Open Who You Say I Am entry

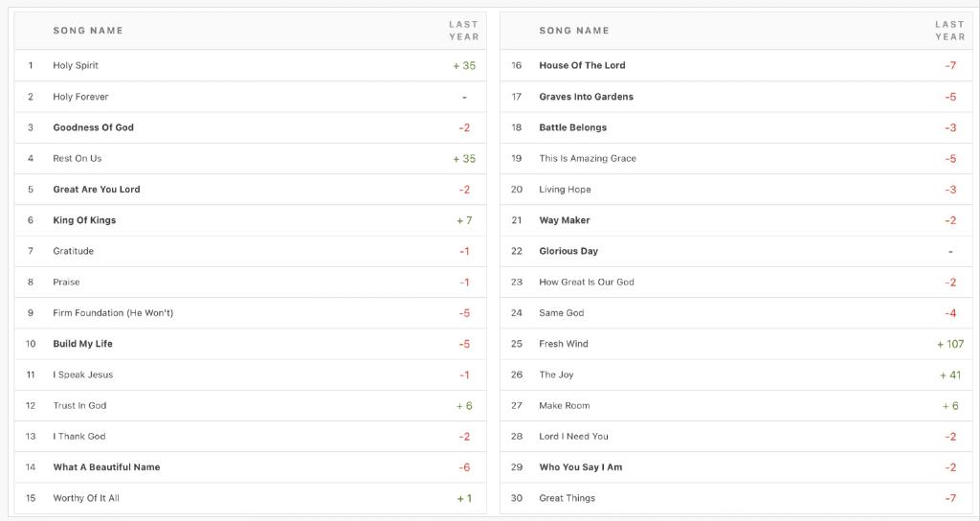(x=580, y=467)
